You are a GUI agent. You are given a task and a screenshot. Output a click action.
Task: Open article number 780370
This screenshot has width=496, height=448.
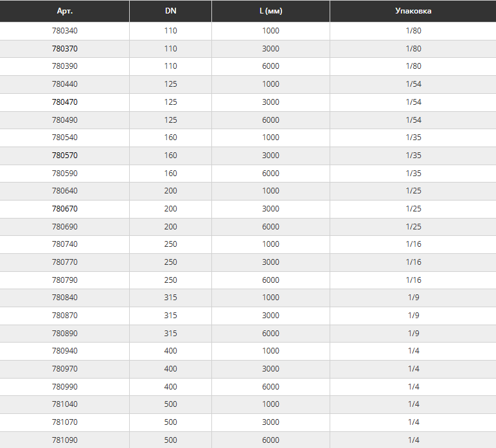(64, 49)
